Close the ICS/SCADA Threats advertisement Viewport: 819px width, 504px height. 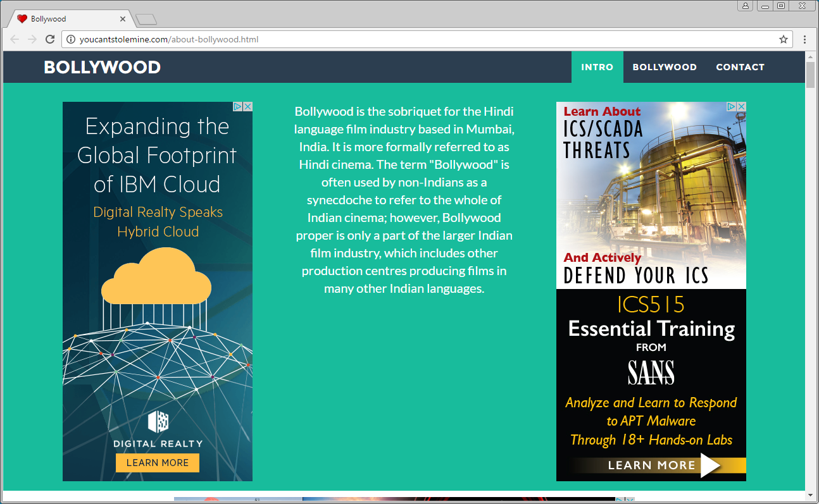[x=741, y=106]
